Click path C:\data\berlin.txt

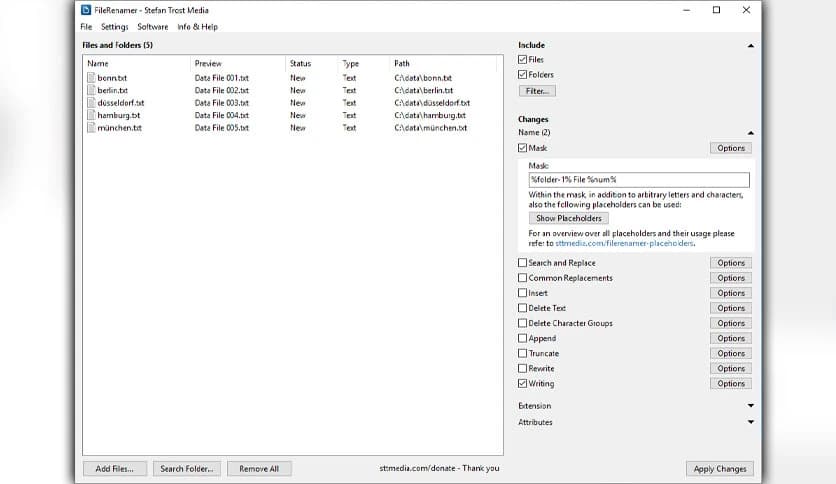[424, 90]
